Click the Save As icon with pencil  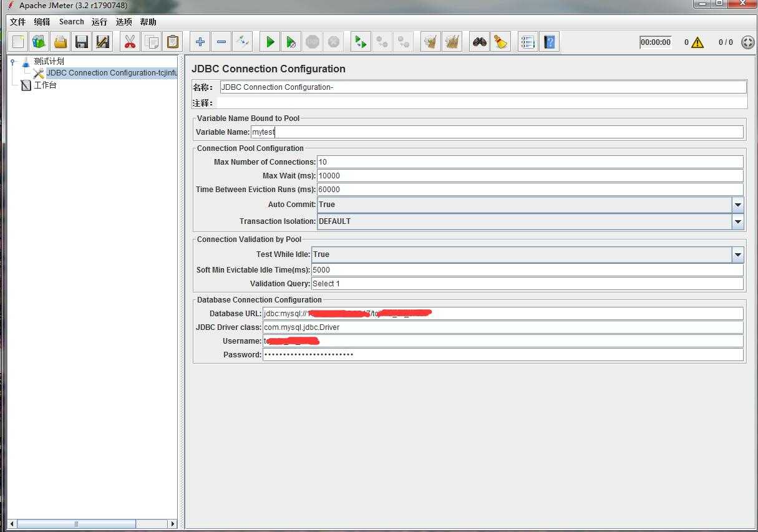tap(103, 42)
